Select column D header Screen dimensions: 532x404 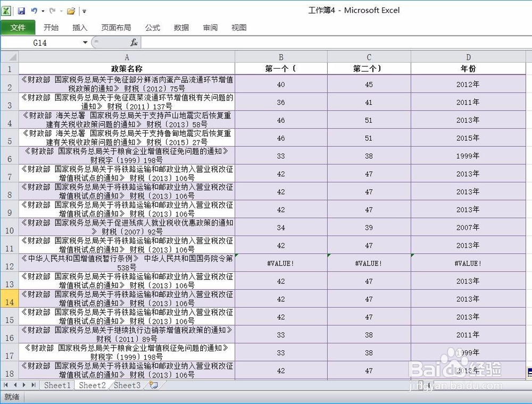468,57
